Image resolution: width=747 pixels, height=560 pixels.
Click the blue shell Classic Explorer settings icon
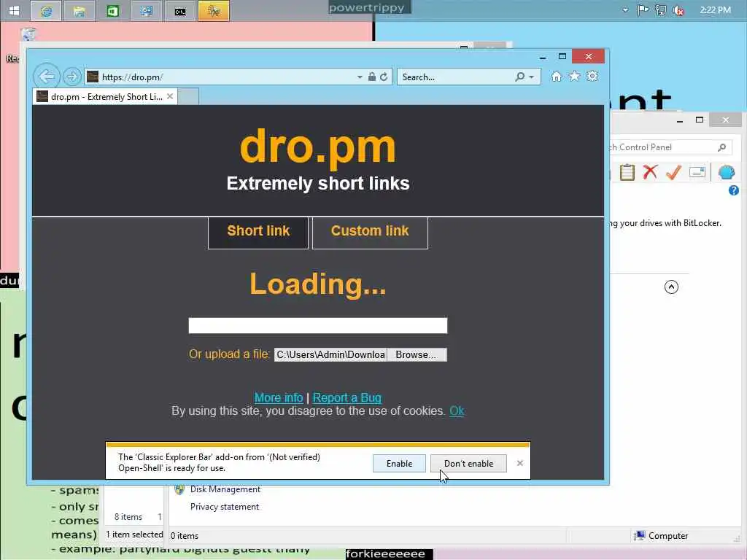pyautogui.click(x=727, y=172)
